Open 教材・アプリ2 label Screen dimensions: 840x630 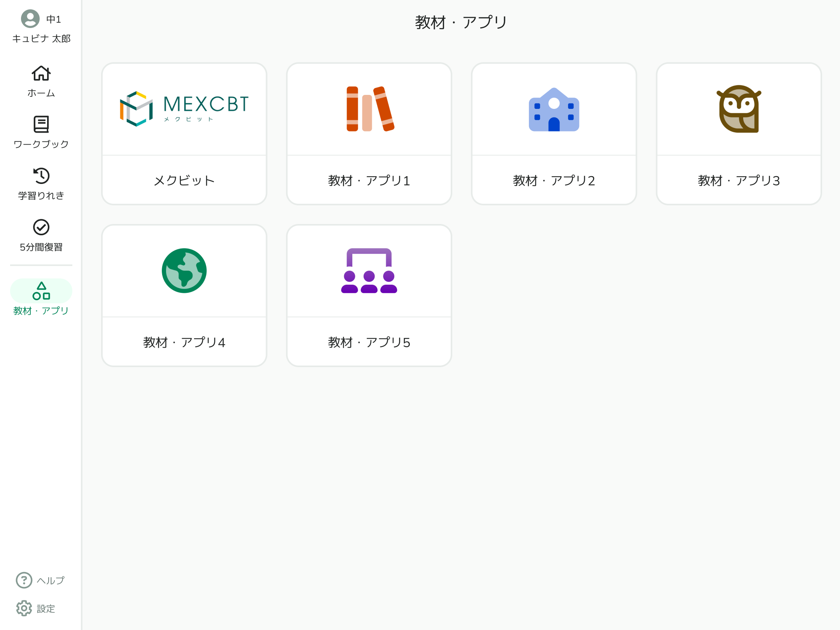(554, 180)
